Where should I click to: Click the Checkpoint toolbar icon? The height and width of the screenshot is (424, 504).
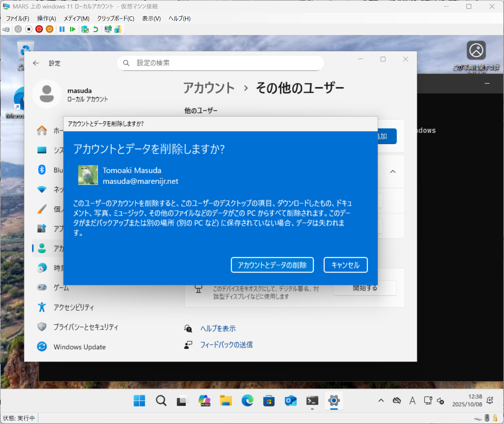point(85,29)
